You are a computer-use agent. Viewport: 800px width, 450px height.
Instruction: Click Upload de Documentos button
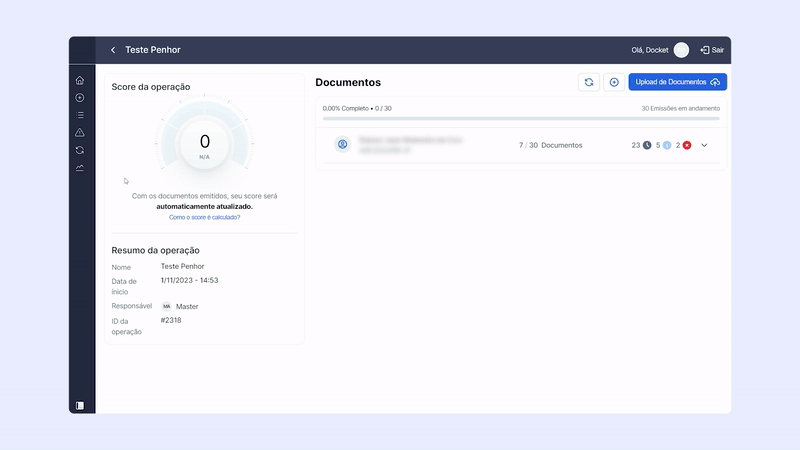coord(678,82)
